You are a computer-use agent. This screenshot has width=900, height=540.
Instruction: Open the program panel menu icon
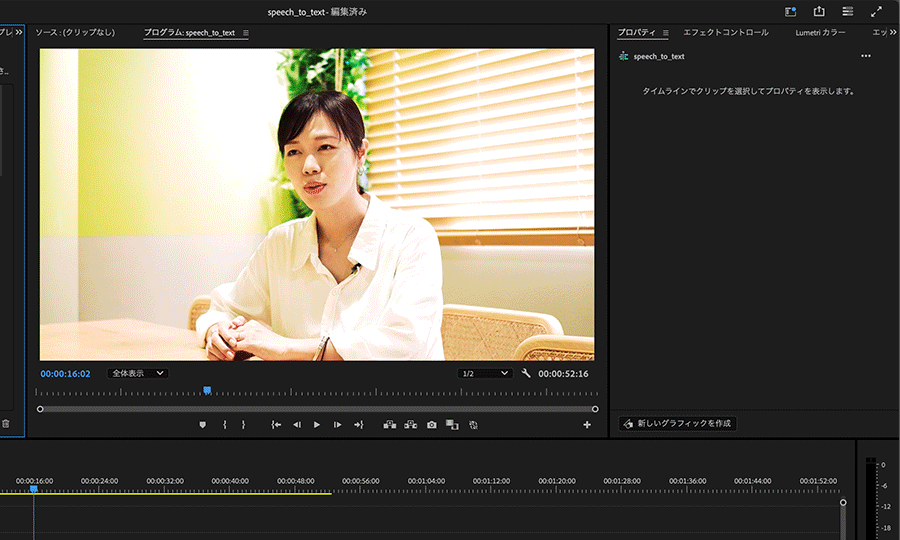coord(246,33)
